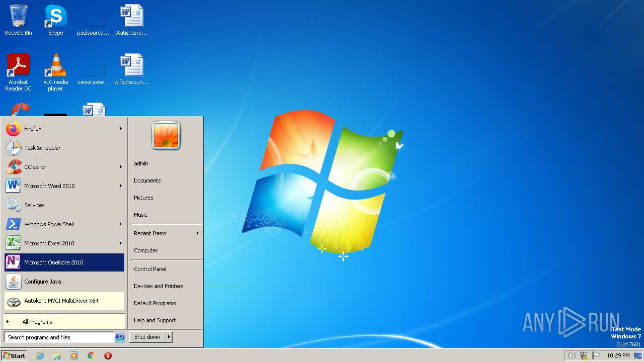The height and width of the screenshot is (362, 644).
Task: Expand Firefox jump list arrow
Action: click(x=121, y=129)
